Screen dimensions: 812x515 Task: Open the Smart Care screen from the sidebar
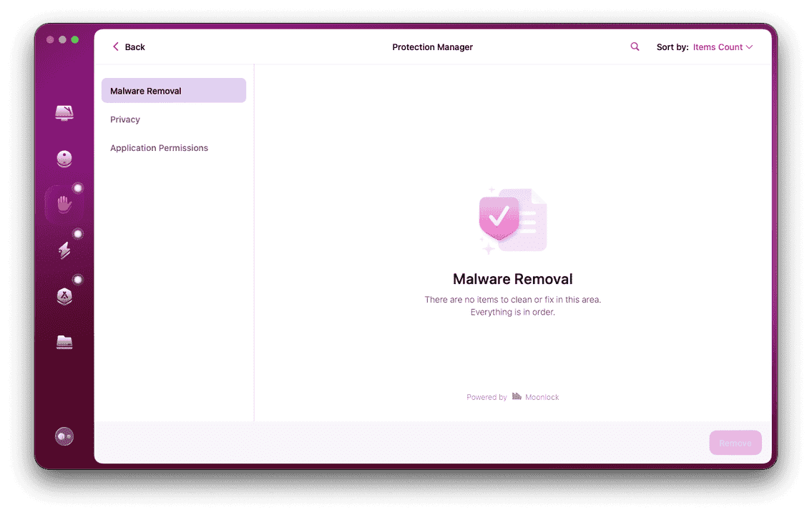pos(63,113)
